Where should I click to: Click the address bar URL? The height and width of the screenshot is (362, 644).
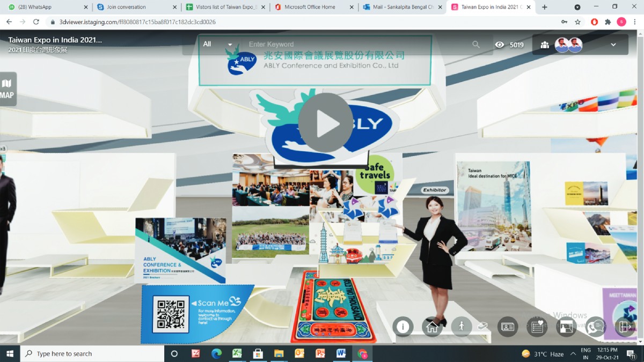(x=137, y=22)
